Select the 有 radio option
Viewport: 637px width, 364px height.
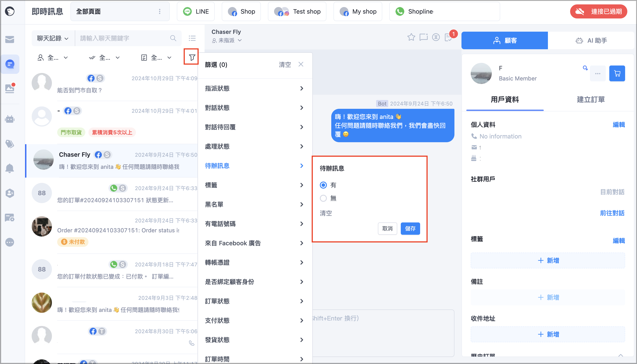(323, 185)
